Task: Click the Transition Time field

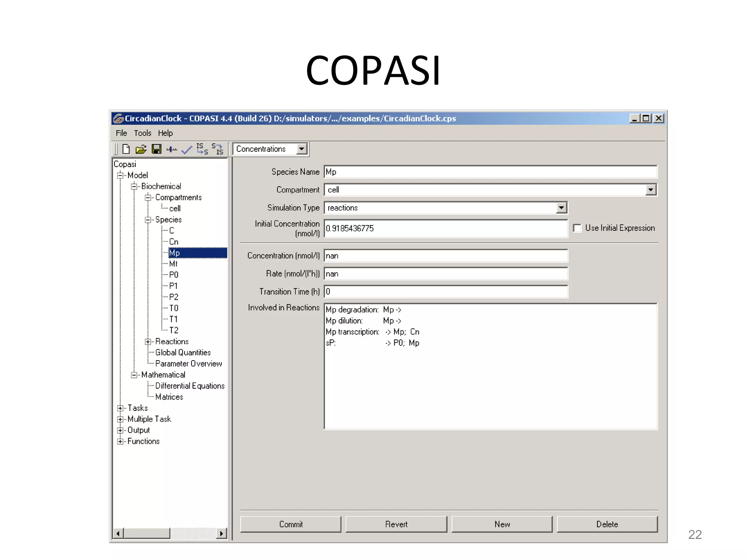Action: (446, 292)
